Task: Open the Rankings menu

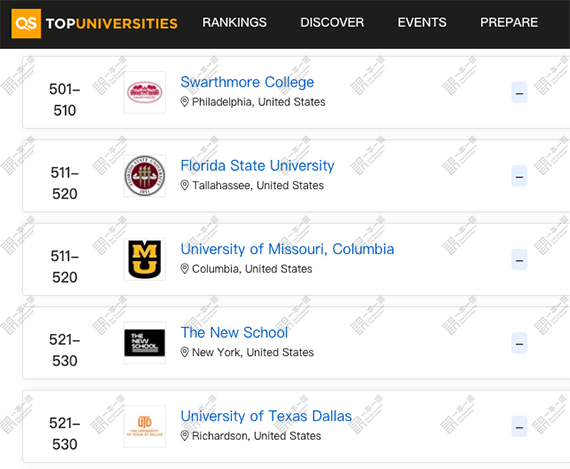Action: (x=234, y=23)
